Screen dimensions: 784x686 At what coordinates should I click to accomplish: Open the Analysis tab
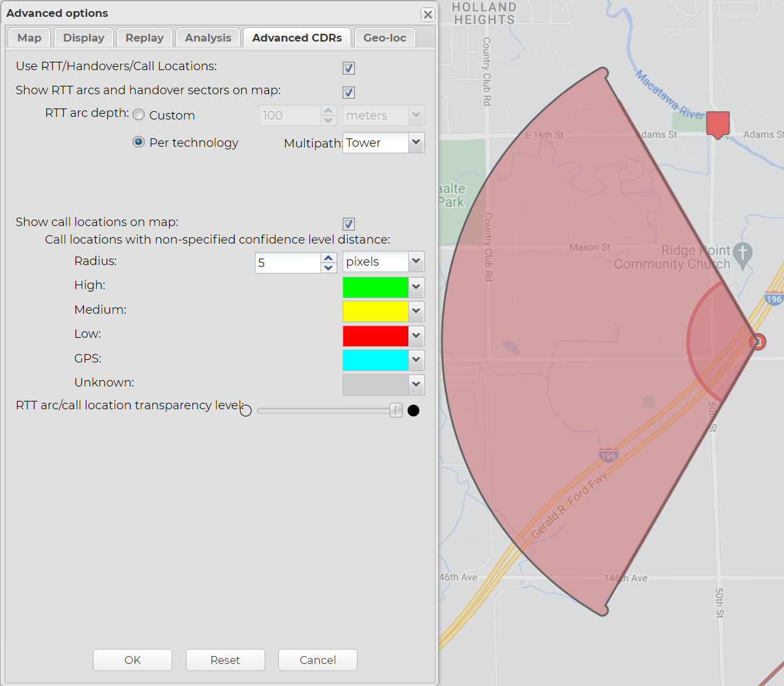pyautogui.click(x=208, y=38)
